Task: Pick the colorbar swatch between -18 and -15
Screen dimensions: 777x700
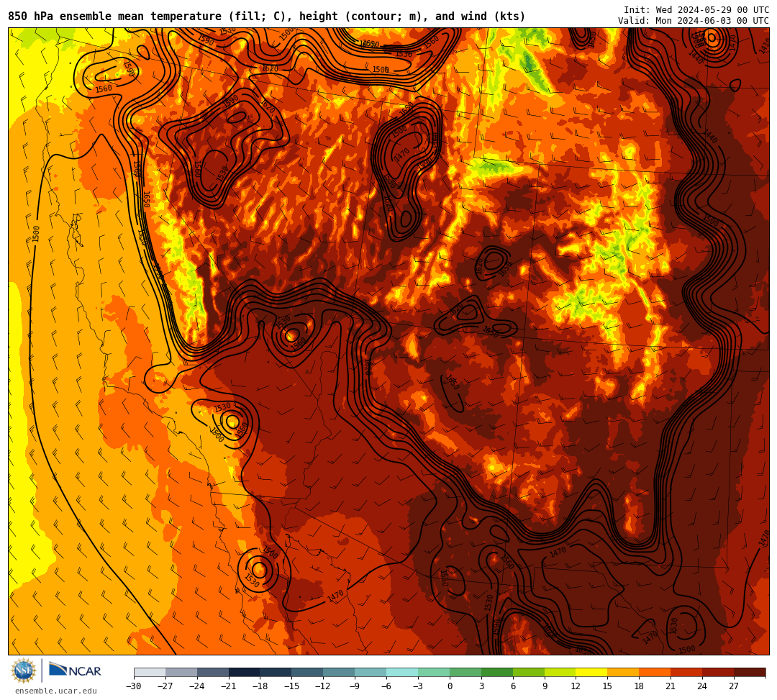Action: [x=276, y=672]
